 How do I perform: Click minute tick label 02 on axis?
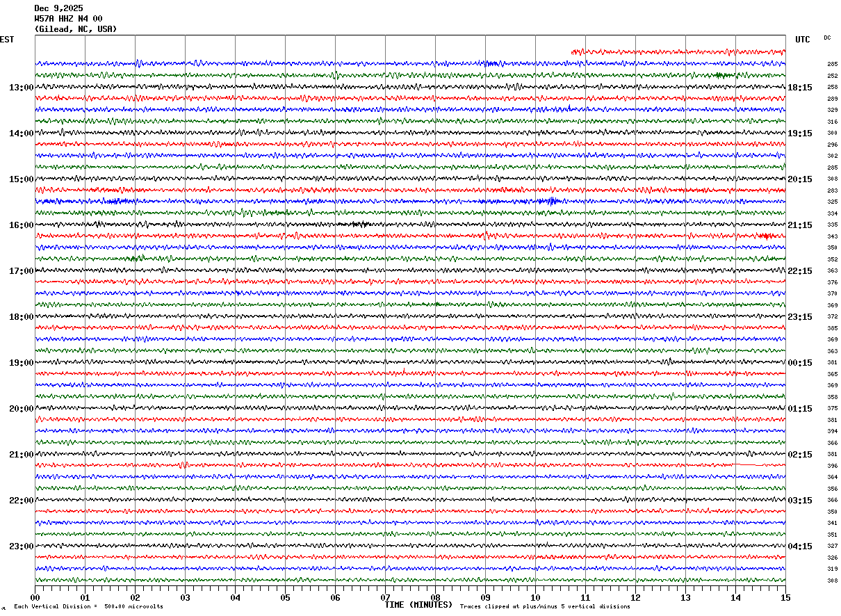tap(135, 597)
